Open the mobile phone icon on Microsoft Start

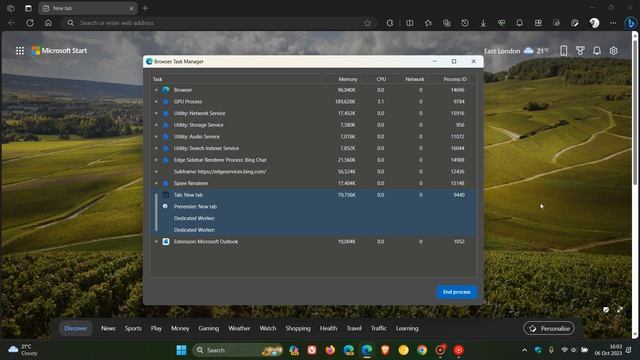point(564,51)
